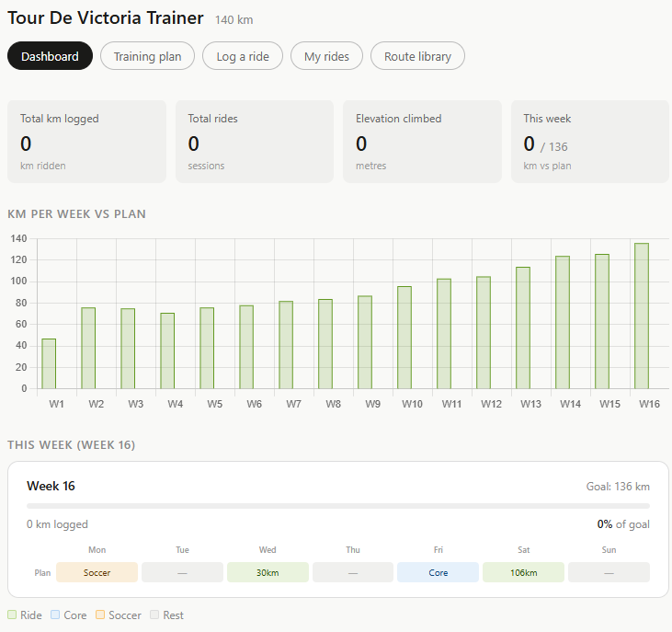Click the W6 bar in the chart
The image size is (672, 632).
[246, 348]
